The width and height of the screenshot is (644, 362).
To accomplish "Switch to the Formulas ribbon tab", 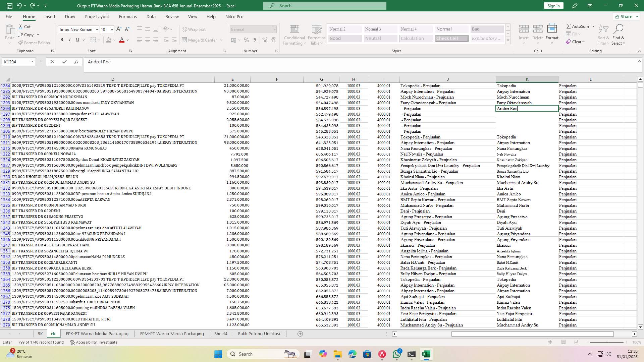I will (128, 16).
